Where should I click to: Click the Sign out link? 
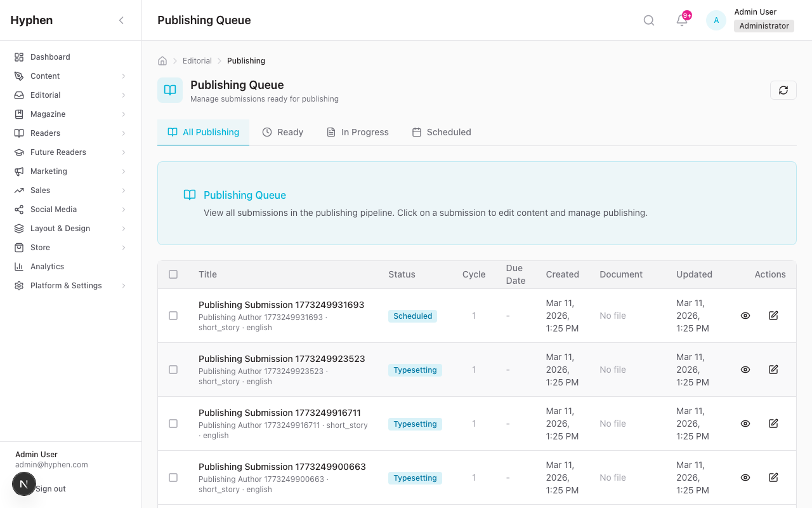click(51, 488)
